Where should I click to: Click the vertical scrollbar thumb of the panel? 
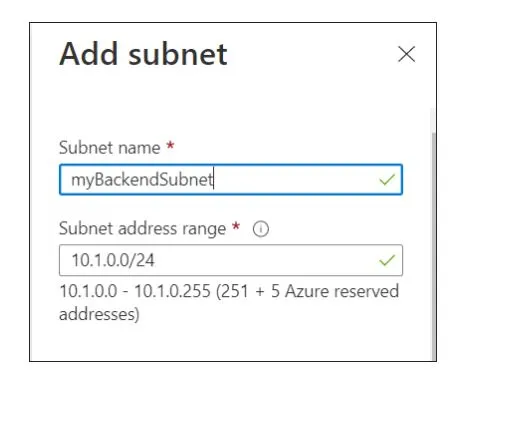[x=433, y=247]
